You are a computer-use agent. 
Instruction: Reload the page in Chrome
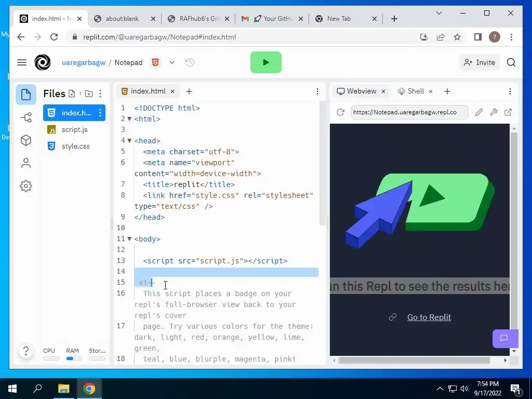[x=54, y=37]
